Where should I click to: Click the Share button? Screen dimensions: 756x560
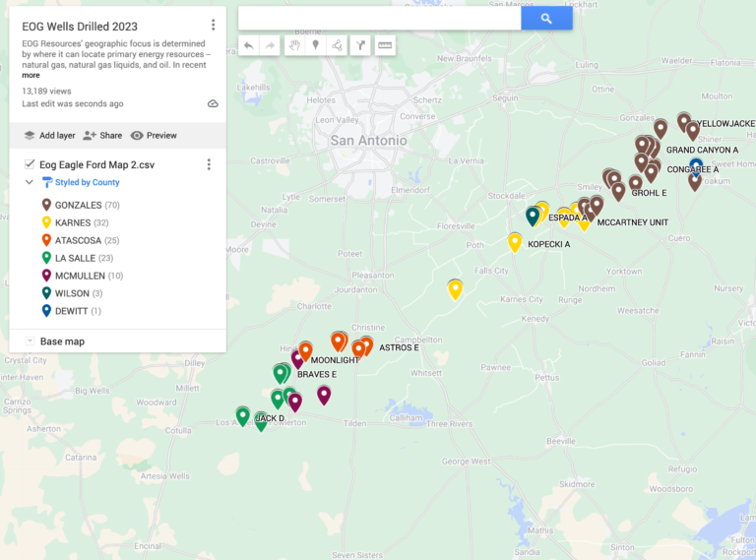pyautogui.click(x=102, y=136)
